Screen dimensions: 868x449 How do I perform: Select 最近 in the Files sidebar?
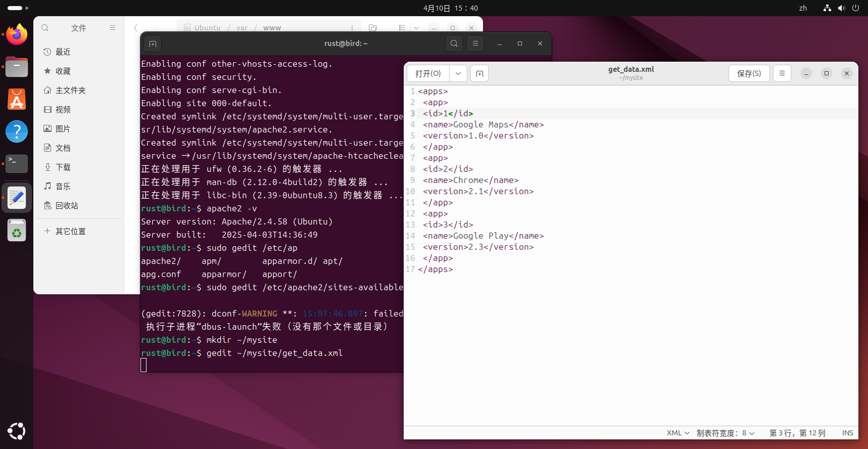80,52
